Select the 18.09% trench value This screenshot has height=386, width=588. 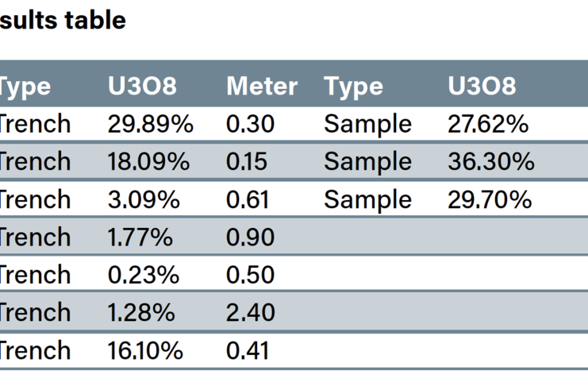[x=148, y=162]
